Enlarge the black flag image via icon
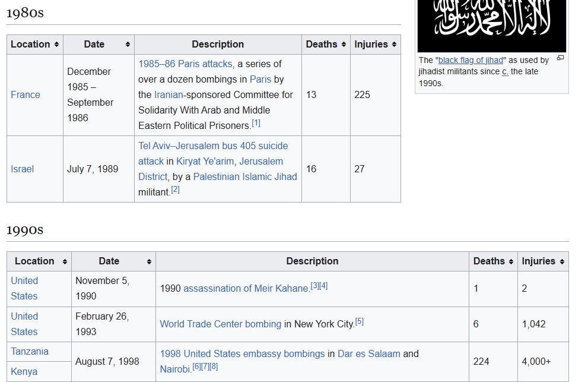The image size is (588, 382). coord(560,58)
